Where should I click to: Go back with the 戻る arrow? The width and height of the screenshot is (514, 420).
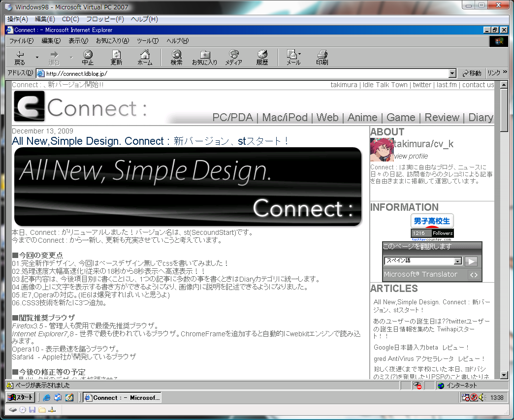20,58
